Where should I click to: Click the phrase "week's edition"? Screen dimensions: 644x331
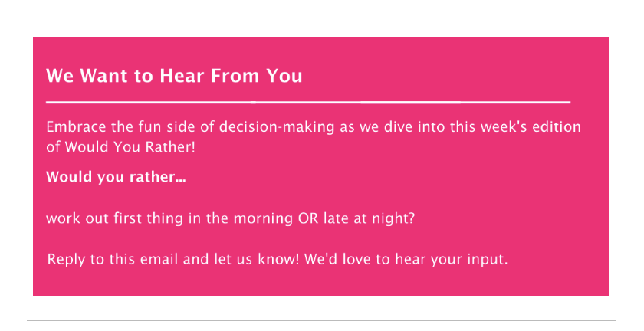pyautogui.click(x=531, y=126)
